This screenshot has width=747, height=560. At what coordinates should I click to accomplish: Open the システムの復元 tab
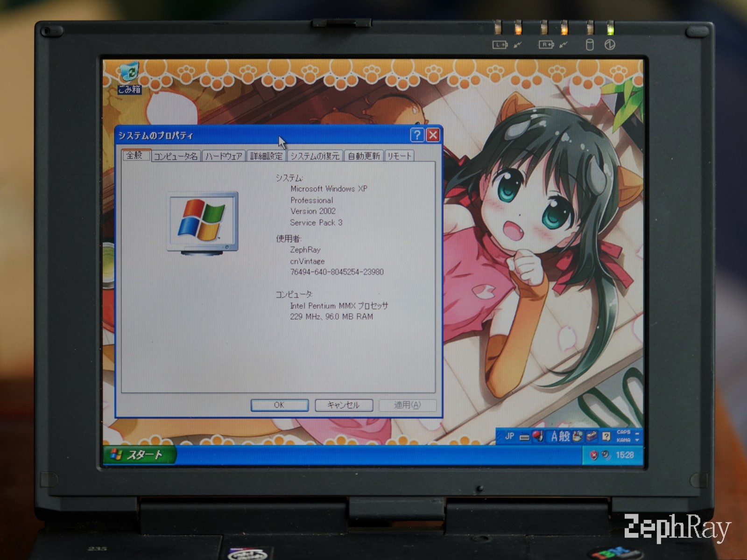pyautogui.click(x=315, y=156)
